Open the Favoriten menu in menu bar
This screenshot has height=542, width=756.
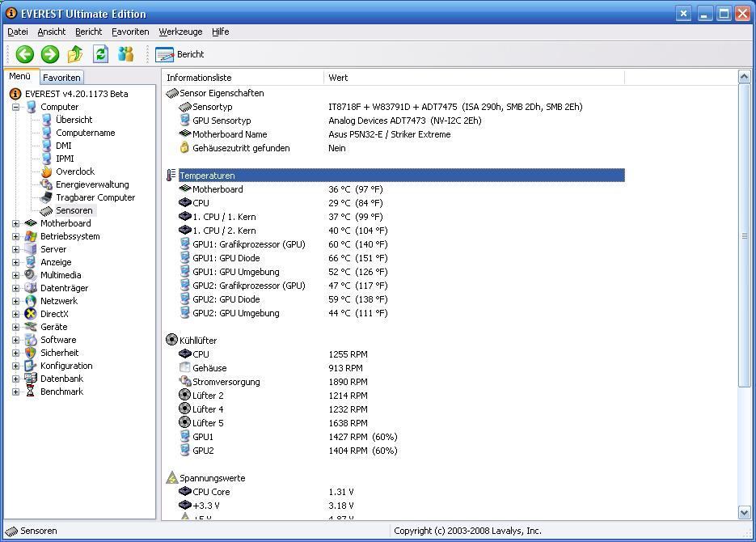coord(130,32)
